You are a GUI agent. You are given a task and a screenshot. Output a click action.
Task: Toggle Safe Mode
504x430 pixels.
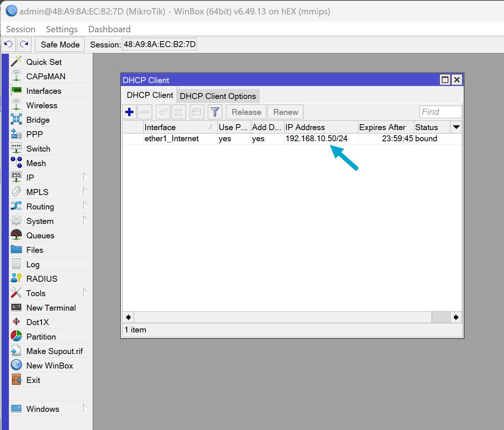(60, 44)
